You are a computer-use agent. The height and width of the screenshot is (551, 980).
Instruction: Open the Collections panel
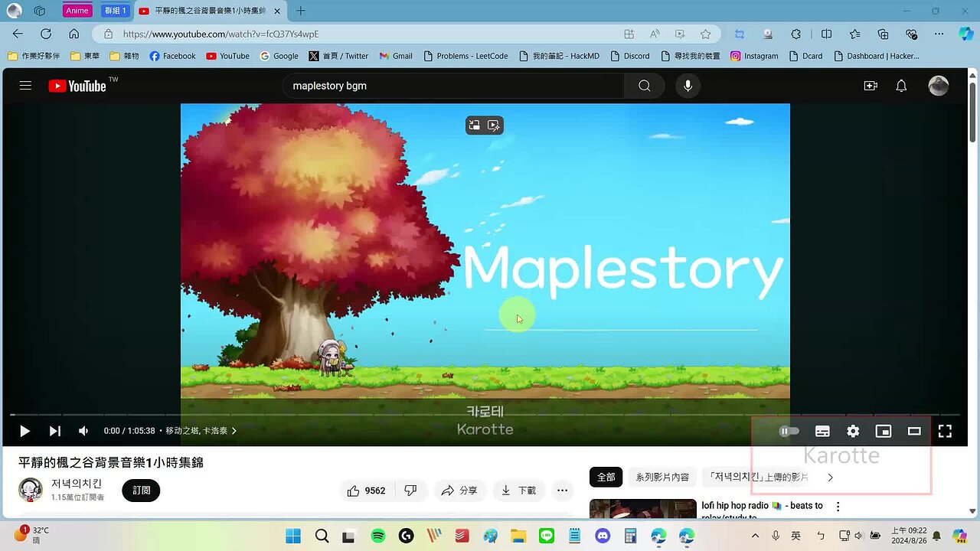[883, 34]
